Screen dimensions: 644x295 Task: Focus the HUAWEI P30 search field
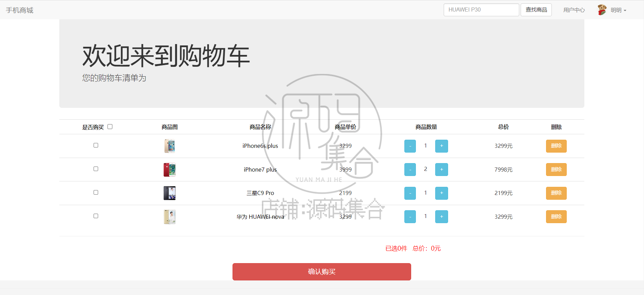point(481,10)
